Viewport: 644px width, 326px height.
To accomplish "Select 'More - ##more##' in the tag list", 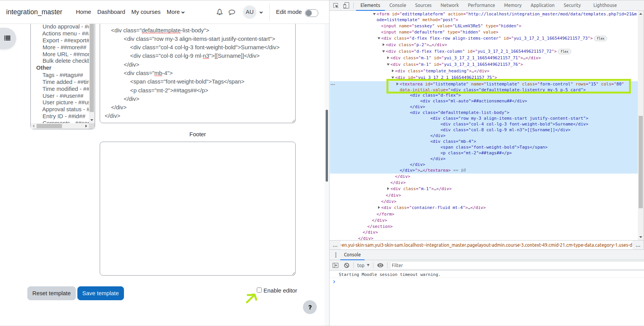I will [64, 47].
